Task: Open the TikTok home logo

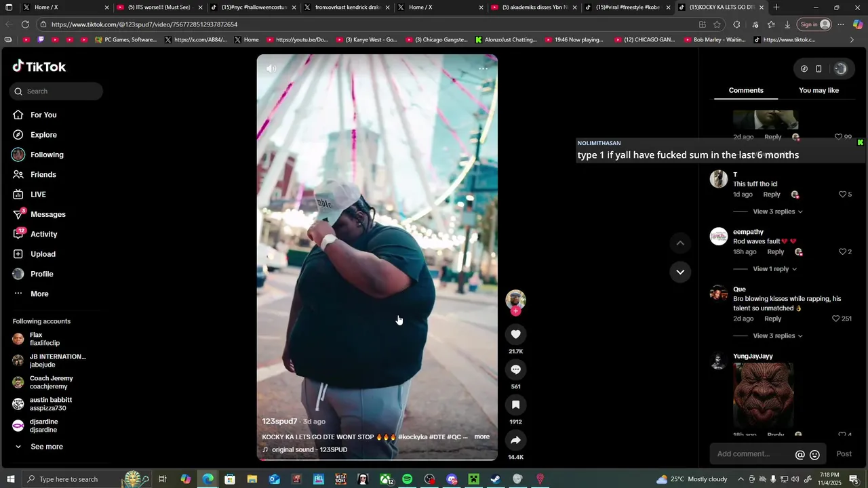Action: [x=39, y=66]
